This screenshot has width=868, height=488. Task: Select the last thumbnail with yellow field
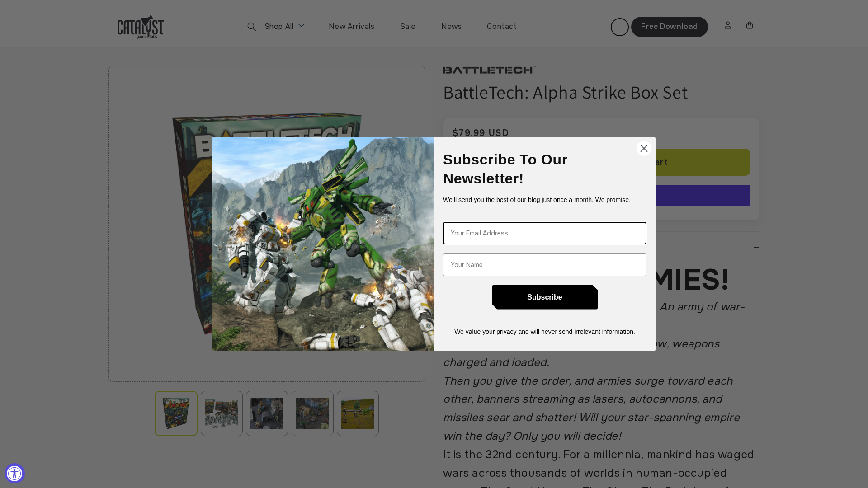358,413
